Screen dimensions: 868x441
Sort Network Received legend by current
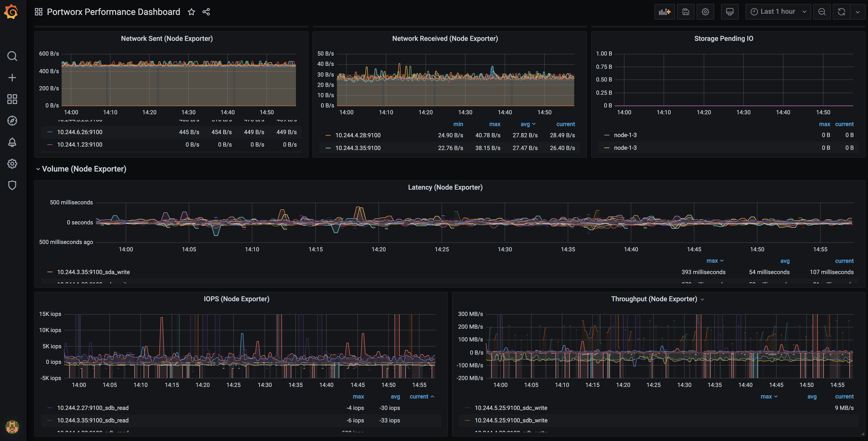(565, 124)
